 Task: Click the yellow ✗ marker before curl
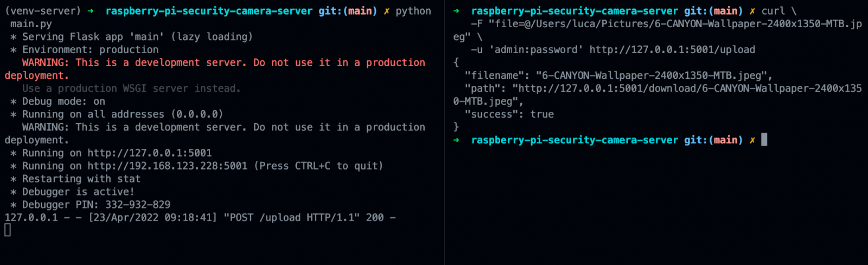click(x=752, y=11)
